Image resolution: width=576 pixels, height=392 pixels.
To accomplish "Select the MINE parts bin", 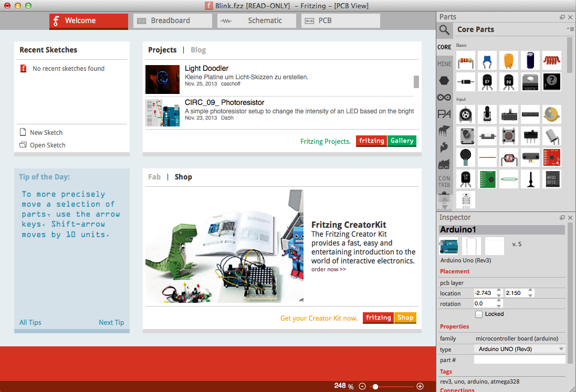I will click(x=444, y=64).
